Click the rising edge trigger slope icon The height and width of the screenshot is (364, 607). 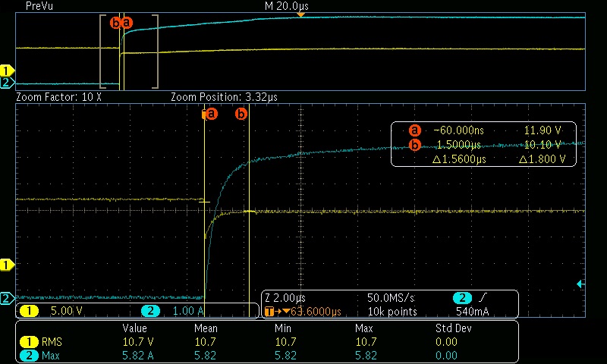pyautogui.click(x=483, y=297)
